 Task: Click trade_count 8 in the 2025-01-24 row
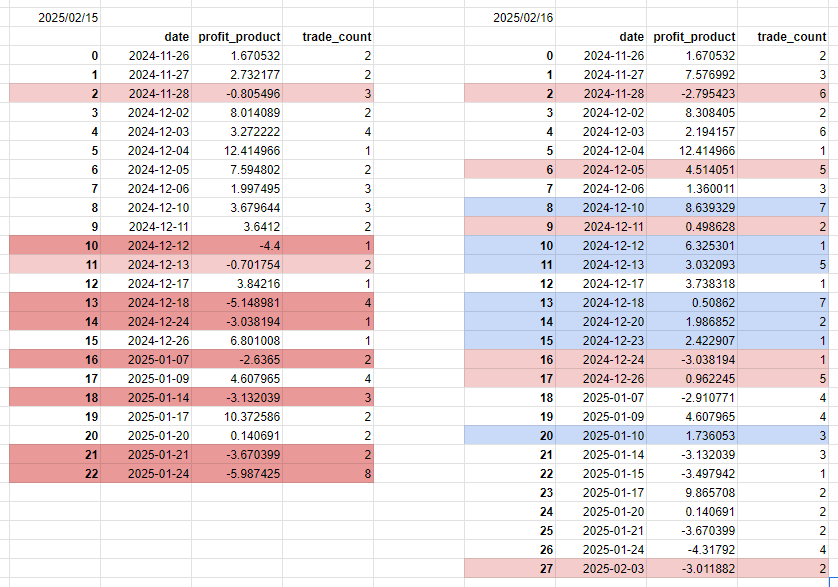[328, 474]
